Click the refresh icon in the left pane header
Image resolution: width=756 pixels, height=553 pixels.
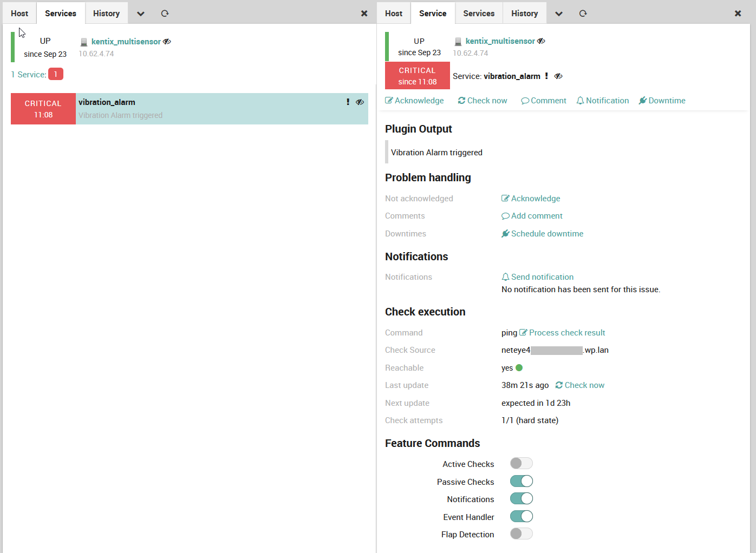pyautogui.click(x=165, y=13)
